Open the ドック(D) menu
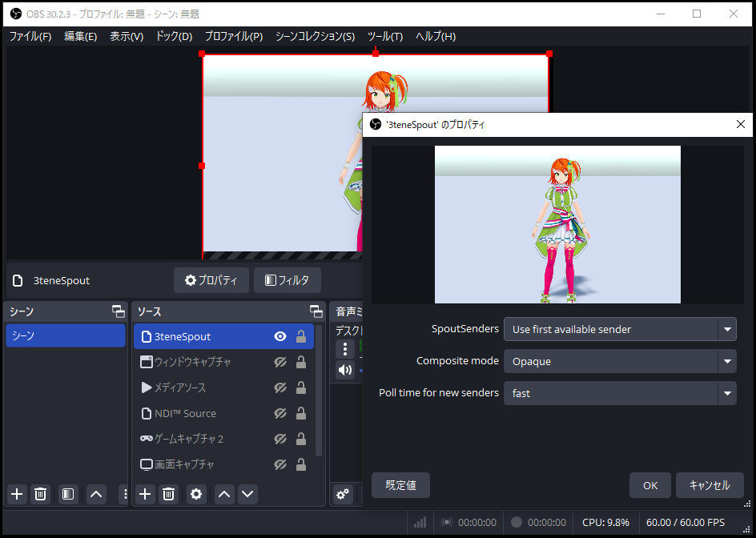Image resolution: width=756 pixels, height=538 pixels. [x=174, y=36]
